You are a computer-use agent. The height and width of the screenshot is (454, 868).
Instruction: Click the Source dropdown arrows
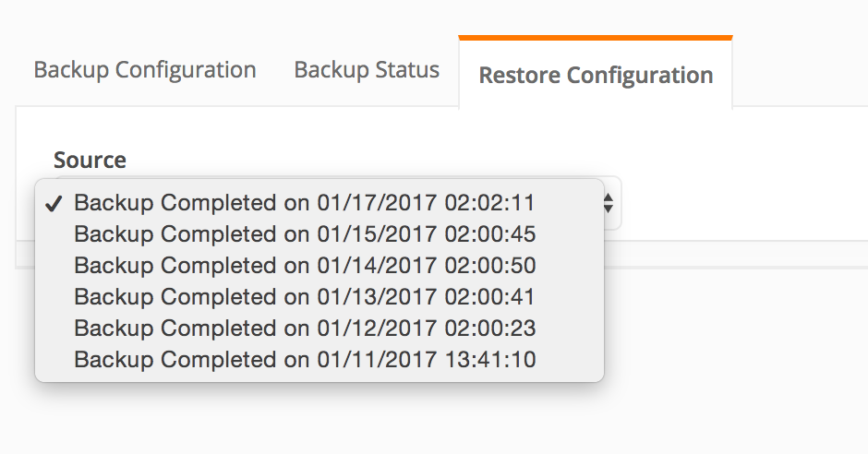coord(608,203)
